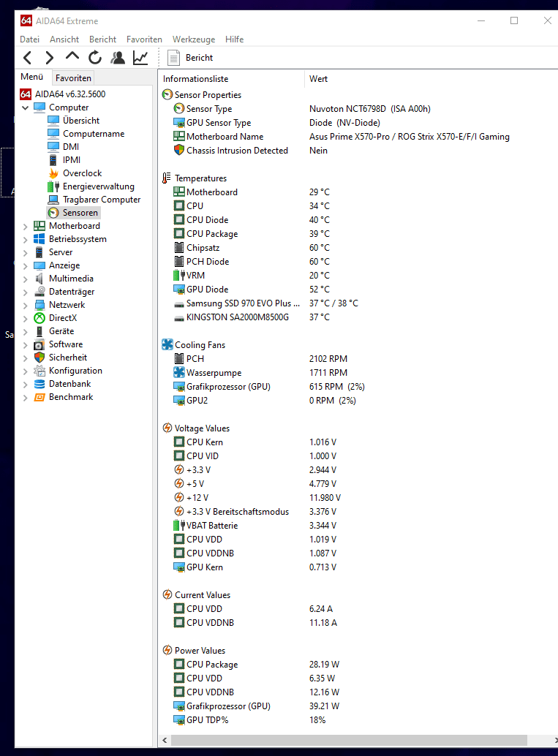Viewport: 558px width, 756px height.
Task: Click the Sicherheit shield icon
Action: coord(39,358)
